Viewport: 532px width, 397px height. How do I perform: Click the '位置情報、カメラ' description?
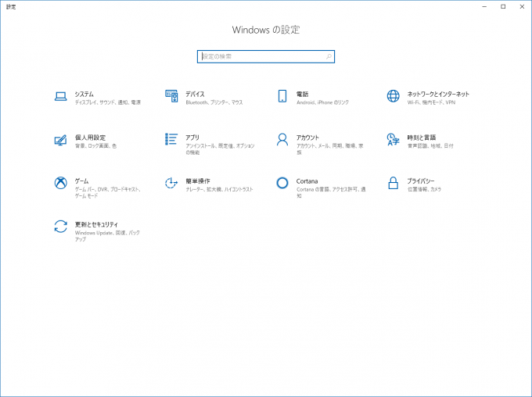[x=424, y=189]
